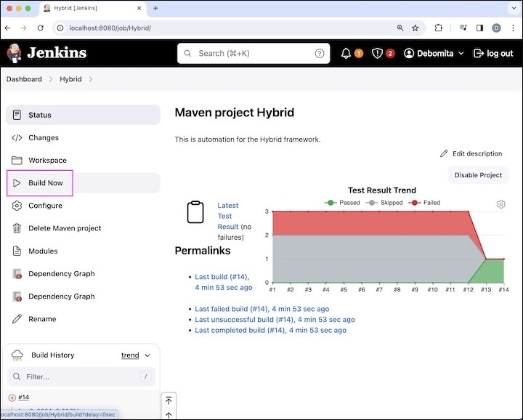This screenshot has height=420, width=523.
Task: Click the trend chart settings gear
Action: tap(501, 204)
